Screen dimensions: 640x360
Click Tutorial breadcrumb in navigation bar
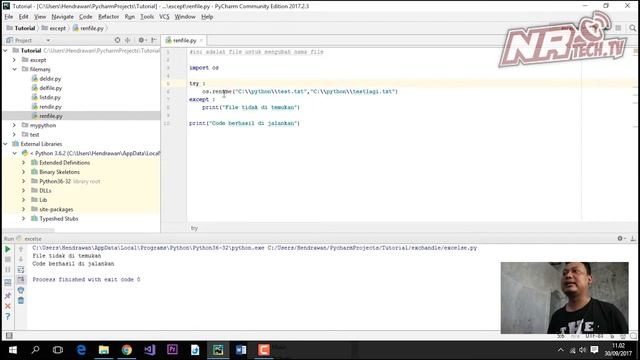click(21, 28)
